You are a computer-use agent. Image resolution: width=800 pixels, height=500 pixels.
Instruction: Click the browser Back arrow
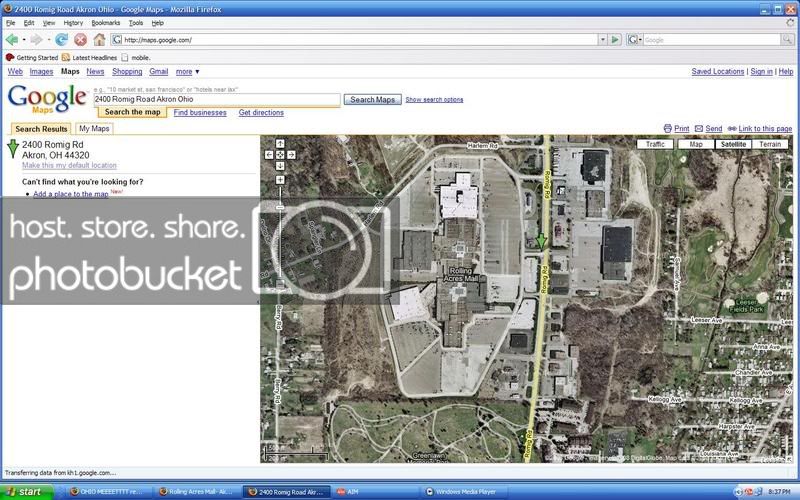tap(12, 39)
